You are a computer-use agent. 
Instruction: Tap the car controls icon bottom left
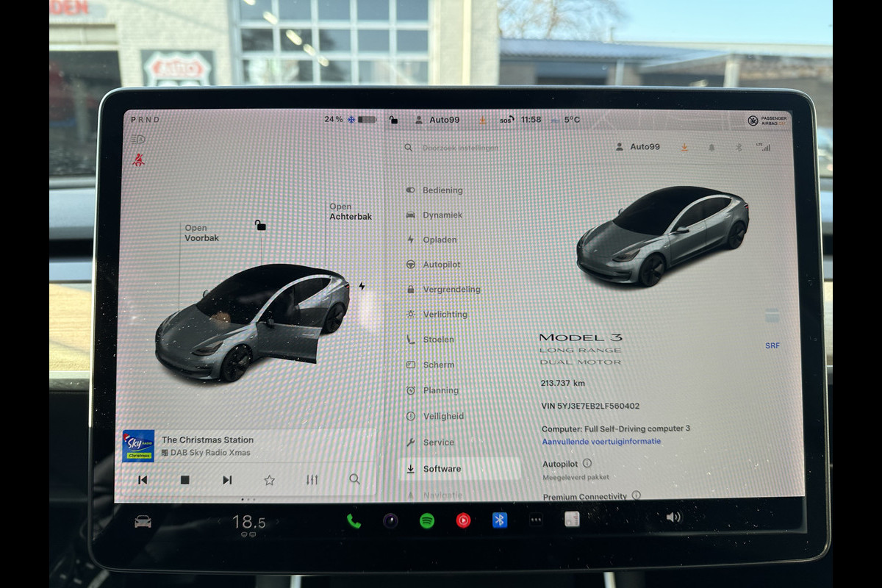[143, 521]
